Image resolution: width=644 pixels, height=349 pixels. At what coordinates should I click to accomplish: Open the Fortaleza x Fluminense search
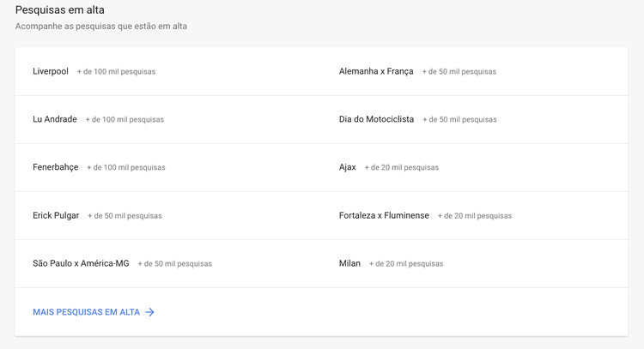click(384, 215)
